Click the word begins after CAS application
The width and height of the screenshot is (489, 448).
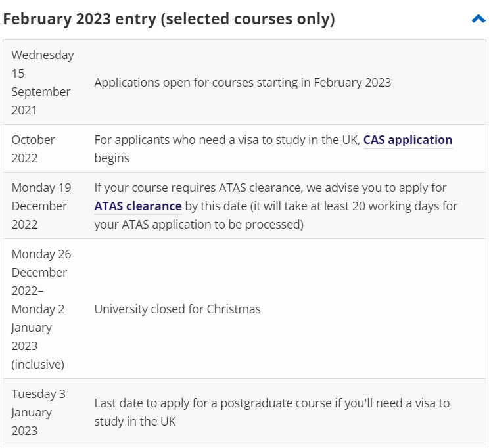coord(112,158)
